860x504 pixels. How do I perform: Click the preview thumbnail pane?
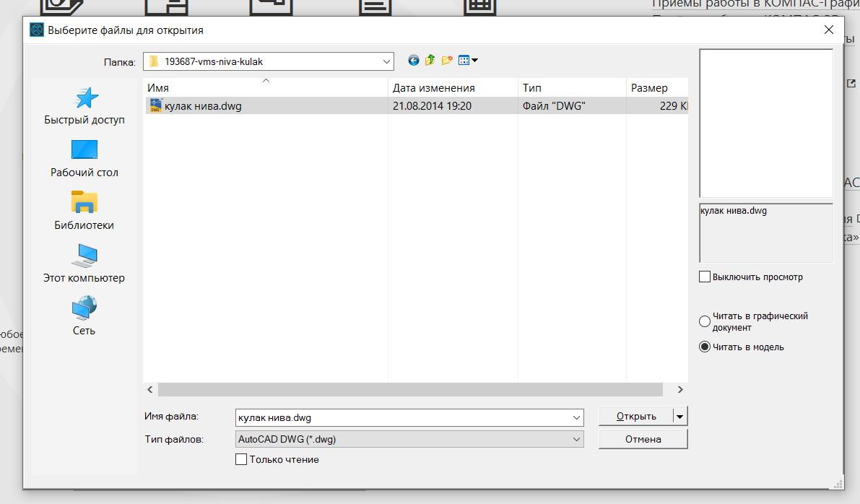(x=766, y=123)
